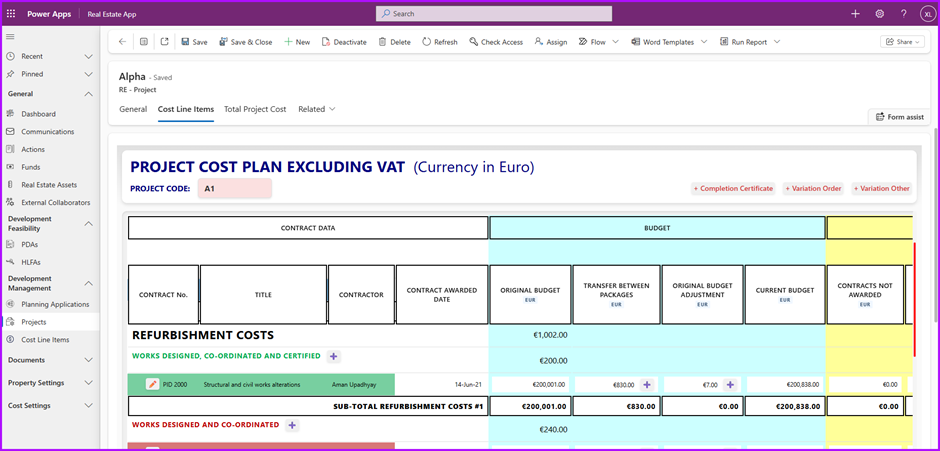Click Assign in the command bar
Image resolution: width=940 pixels, height=451 pixels.
click(x=550, y=42)
